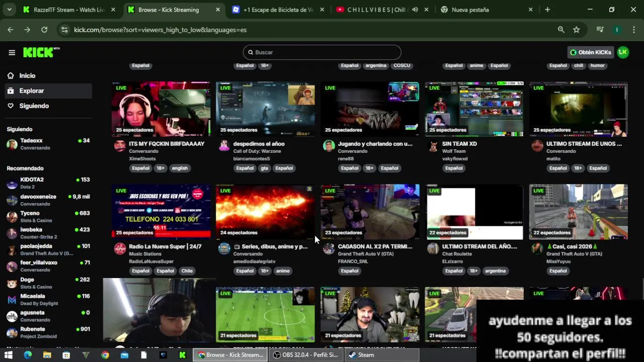Image resolution: width=644 pixels, height=362 pixels.
Task: Open recommended channel paolaojedda
Action: 48,250
